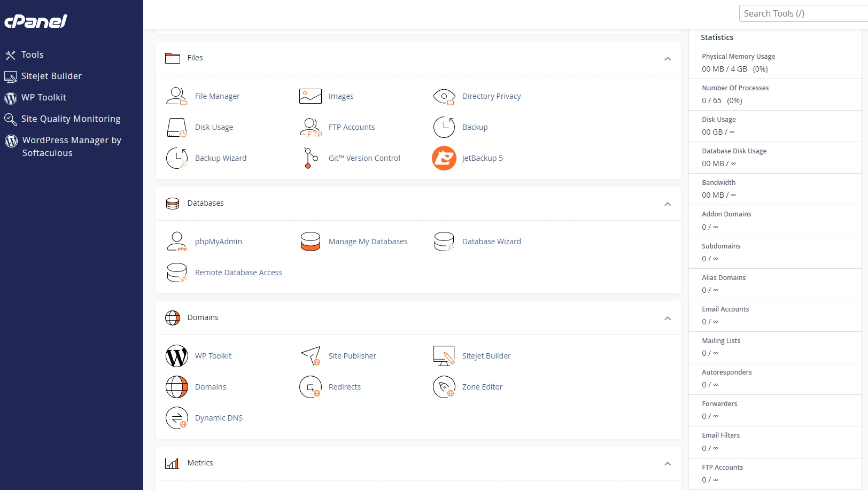Image resolution: width=868 pixels, height=490 pixels.
Task: Click the Mailing Lists statistic label
Action: [x=721, y=341]
